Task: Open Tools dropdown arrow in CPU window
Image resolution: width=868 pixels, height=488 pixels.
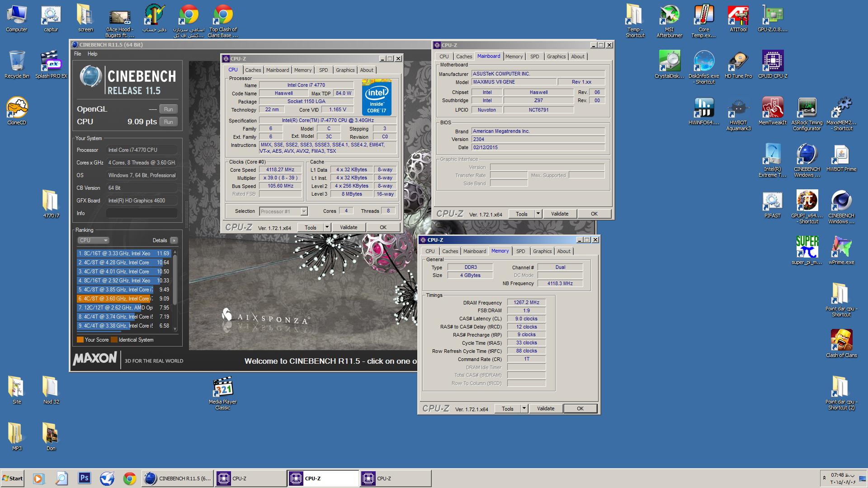Action: click(327, 227)
